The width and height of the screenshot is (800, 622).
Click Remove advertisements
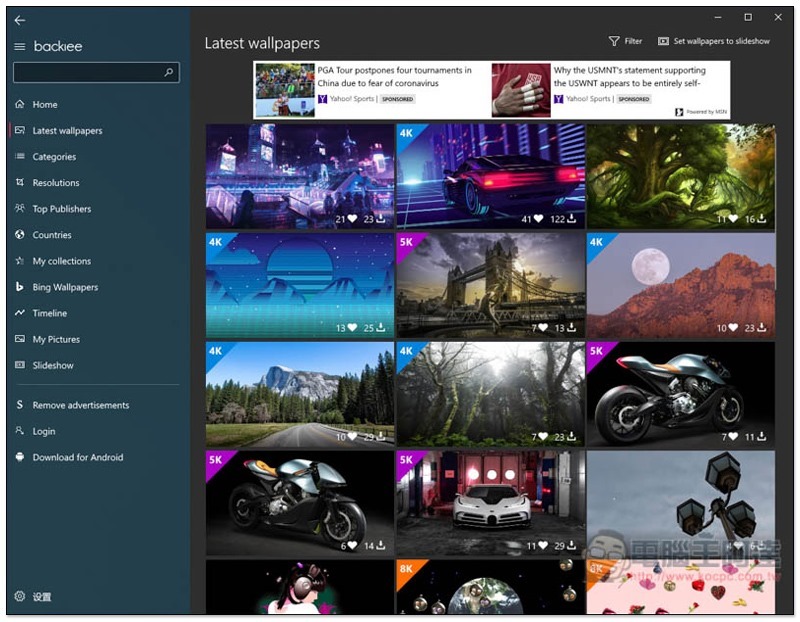(80, 405)
